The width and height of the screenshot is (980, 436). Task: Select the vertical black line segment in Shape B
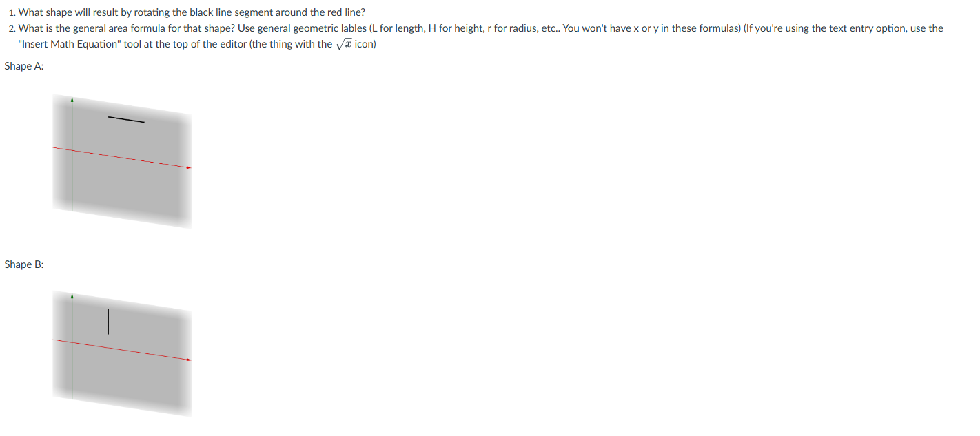tap(108, 322)
